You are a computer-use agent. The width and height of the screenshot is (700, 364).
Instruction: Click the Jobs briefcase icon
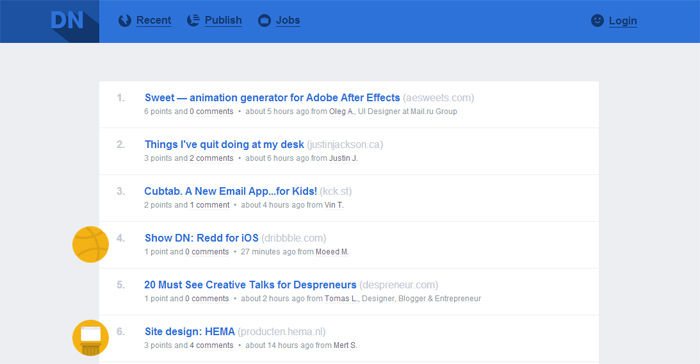tap(264, 21)
